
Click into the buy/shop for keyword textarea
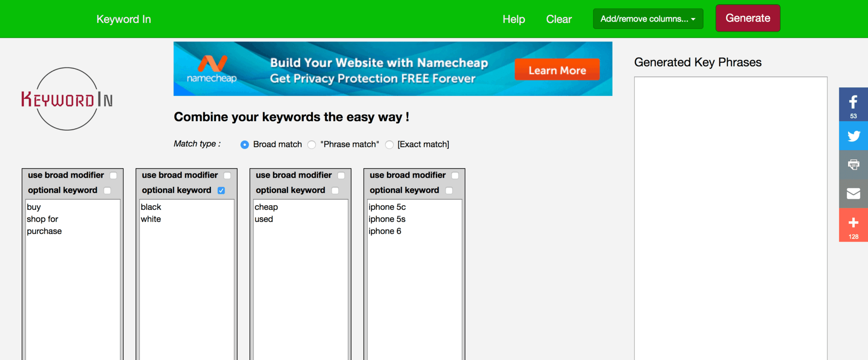73,280
